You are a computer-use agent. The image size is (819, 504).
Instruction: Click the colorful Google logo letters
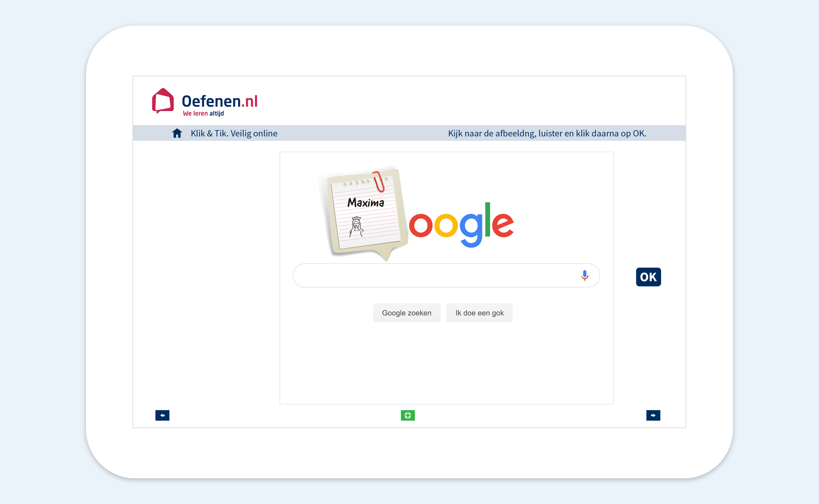tap(462, 225)
